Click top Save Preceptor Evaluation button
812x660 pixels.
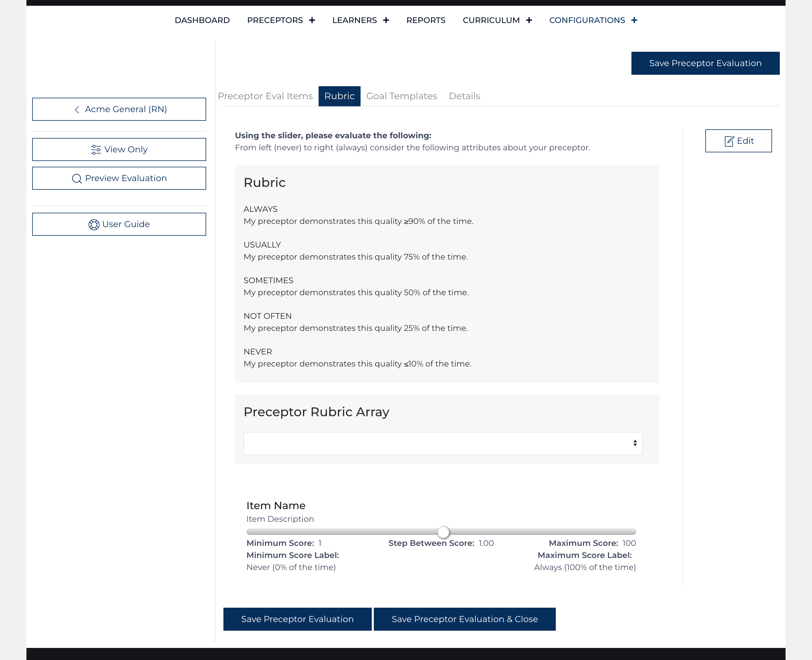click(705, 63)
